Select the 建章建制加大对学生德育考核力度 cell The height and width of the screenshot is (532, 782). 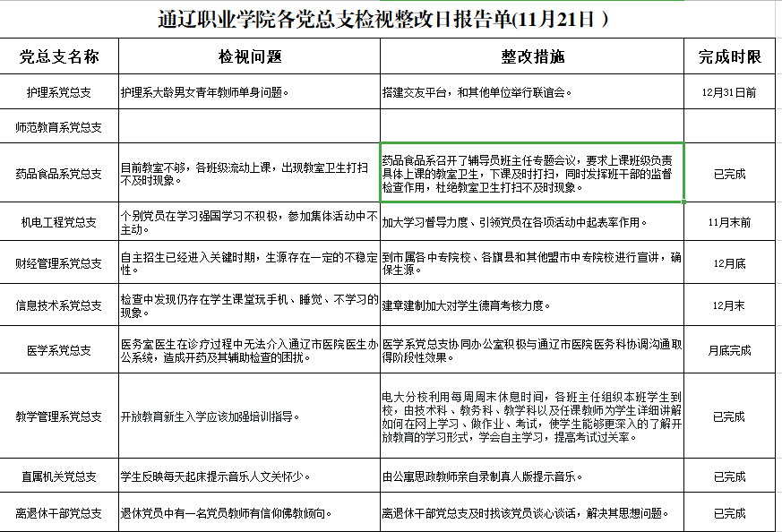point(532,305)
